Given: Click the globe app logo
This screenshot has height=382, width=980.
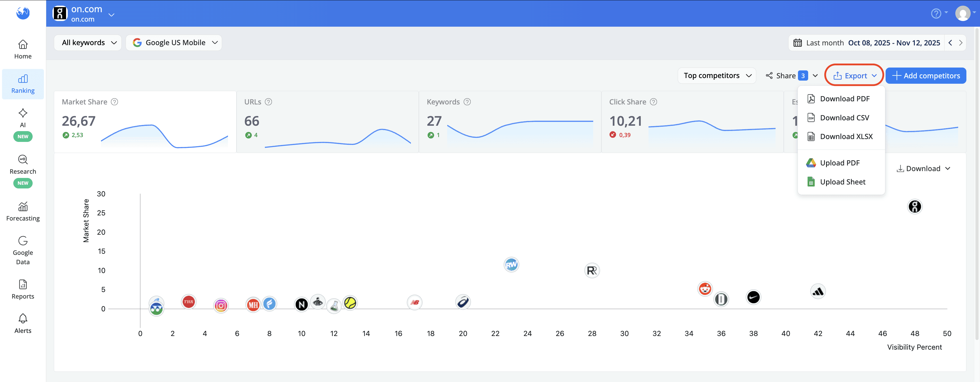Looking at the screenshot, I should pyautogui.click(x=23, y=13).
